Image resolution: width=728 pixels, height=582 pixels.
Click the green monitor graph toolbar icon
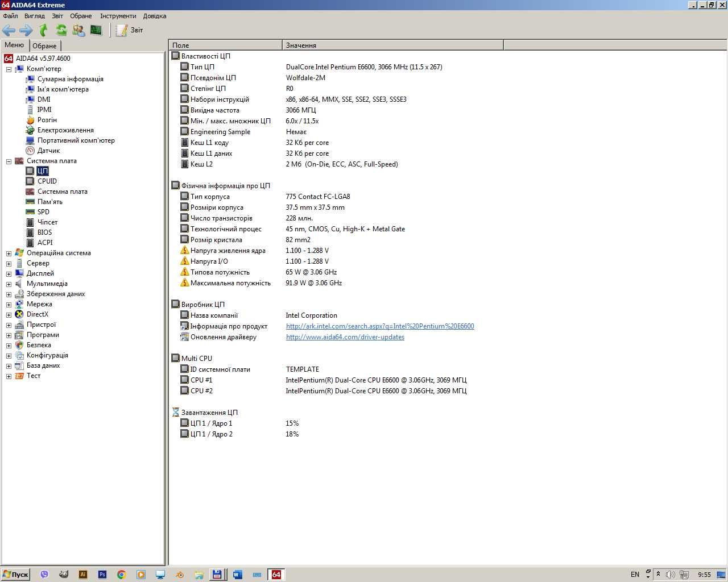tap(96, 30)
